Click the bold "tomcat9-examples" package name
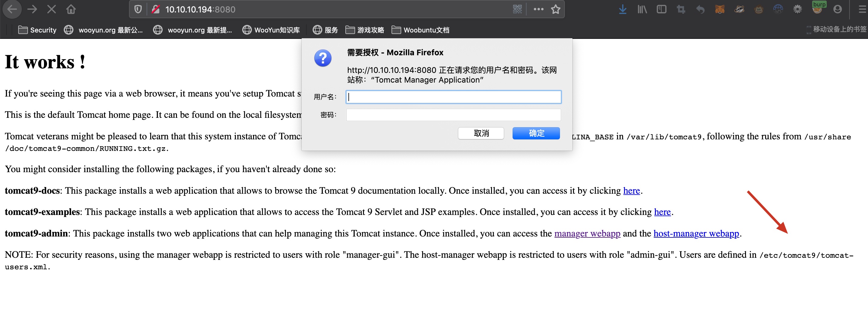 [42, 212]
